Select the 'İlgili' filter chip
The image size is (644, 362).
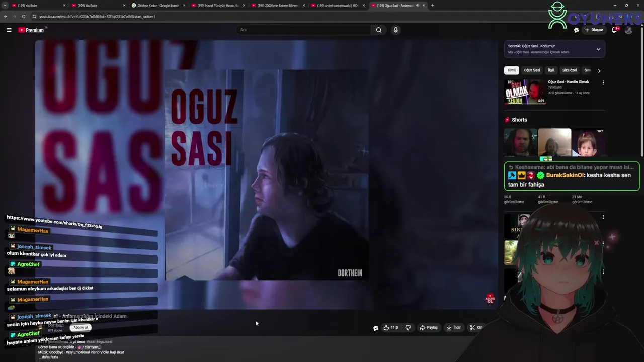[551, 70]
